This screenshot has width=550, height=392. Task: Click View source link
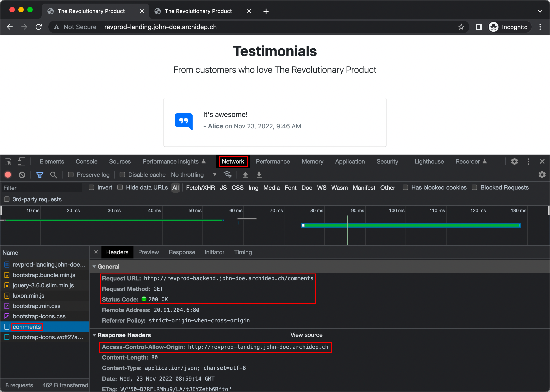click(x=306, y=335)
